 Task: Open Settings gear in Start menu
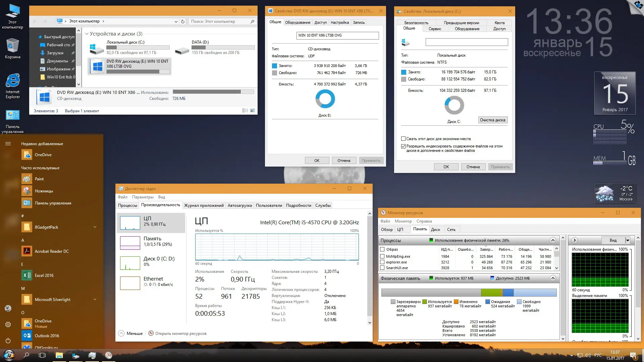tap(8, 324)
